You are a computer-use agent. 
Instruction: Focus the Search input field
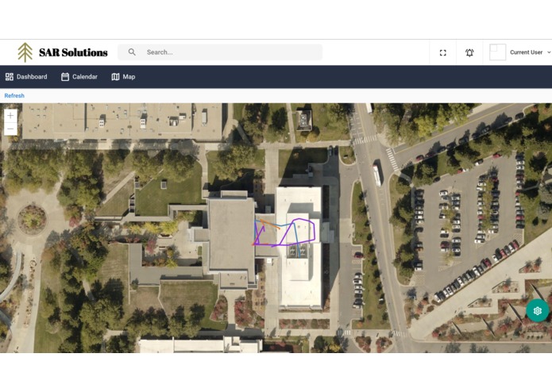click(220, 52)
